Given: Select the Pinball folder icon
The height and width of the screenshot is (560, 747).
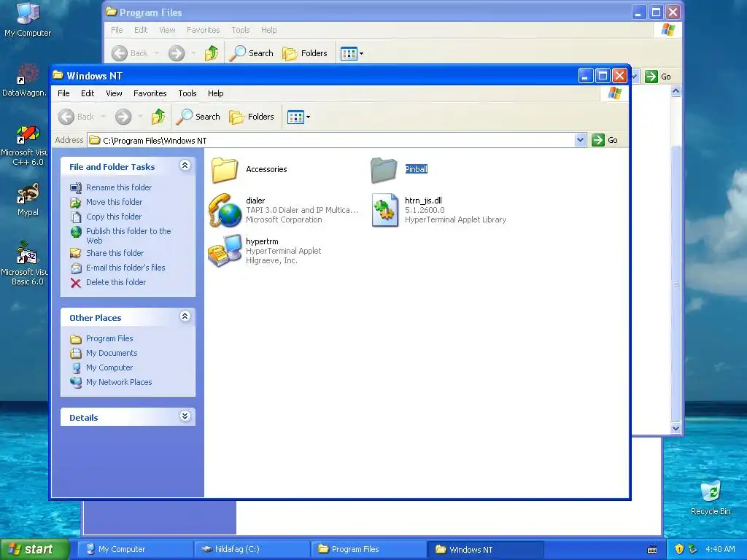Looking at the screenshot, I should [x=384, y=169].
